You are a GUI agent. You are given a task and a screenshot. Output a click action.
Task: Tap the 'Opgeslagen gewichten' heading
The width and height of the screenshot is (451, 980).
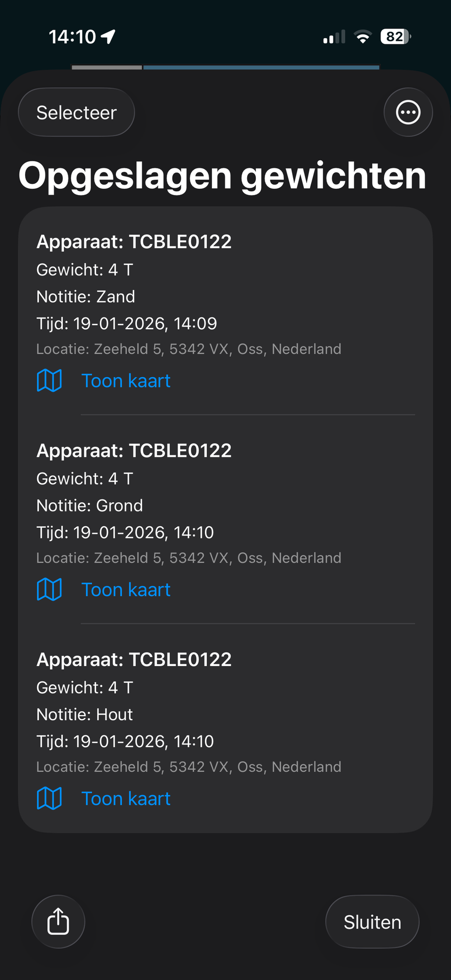click(222, 176)
